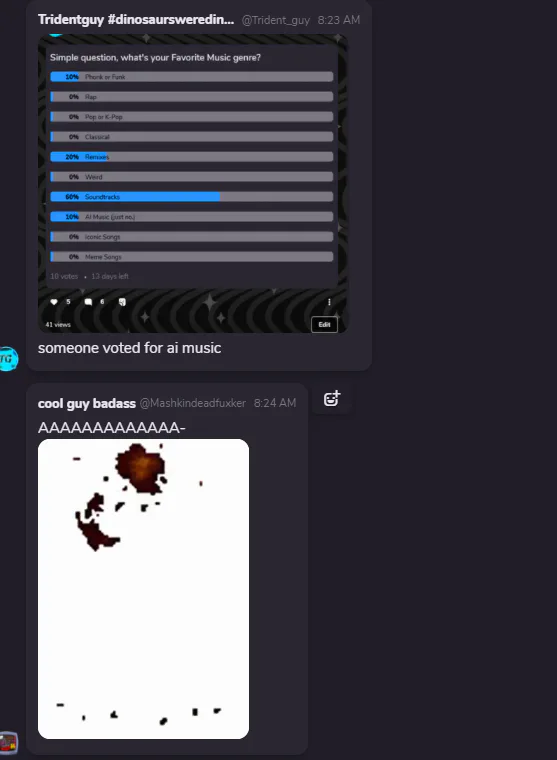Viewport: 557px width, 760px height.
Task: Click the Edit button on the poll
Action: (x=324, y=325)
